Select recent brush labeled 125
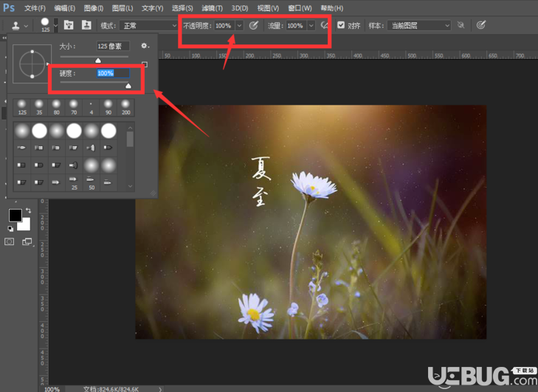 tap(22, 107)
